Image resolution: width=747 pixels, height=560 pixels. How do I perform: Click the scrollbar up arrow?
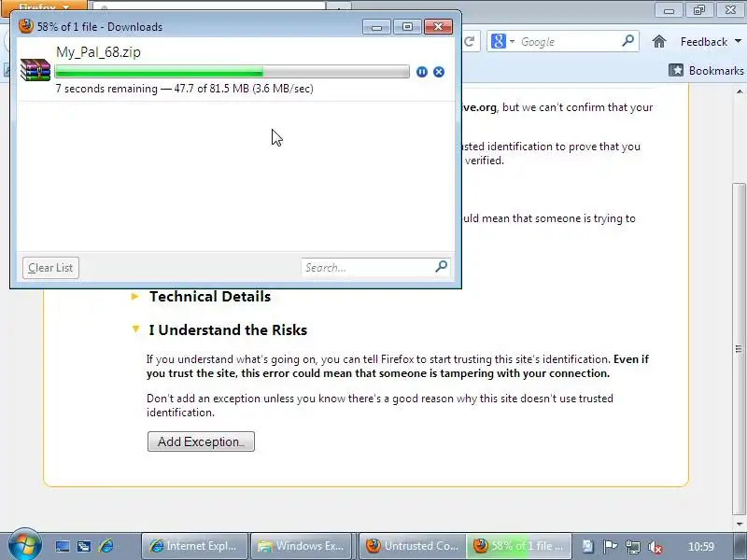[x=740, y=91]
